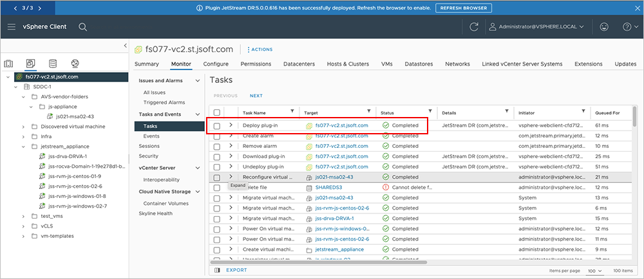Select Events in the Monitor sidebar
Viewport: 644px width, 279px height.
(x=151, y=136)
